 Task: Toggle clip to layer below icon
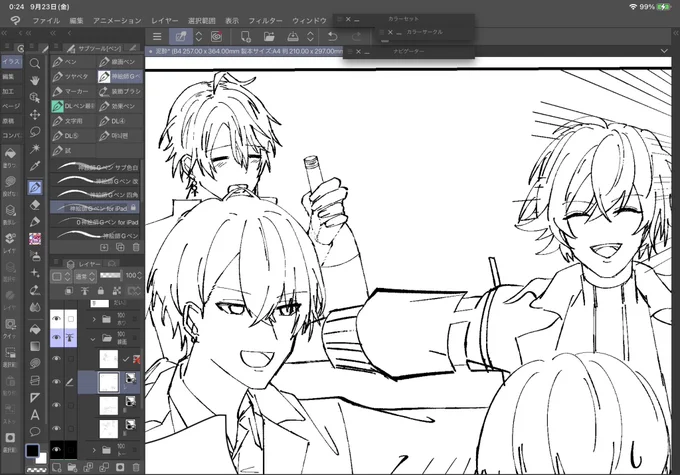click(69, 291)
